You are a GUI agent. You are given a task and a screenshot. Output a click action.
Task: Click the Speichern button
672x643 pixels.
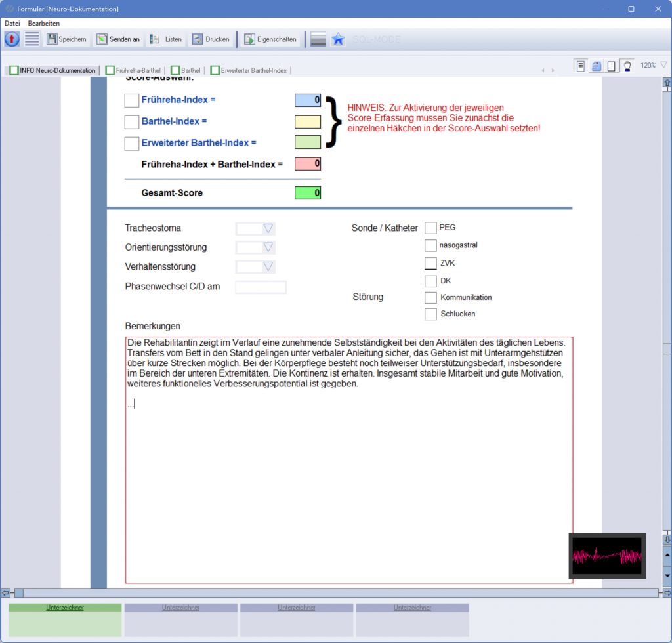coord(66,39)
